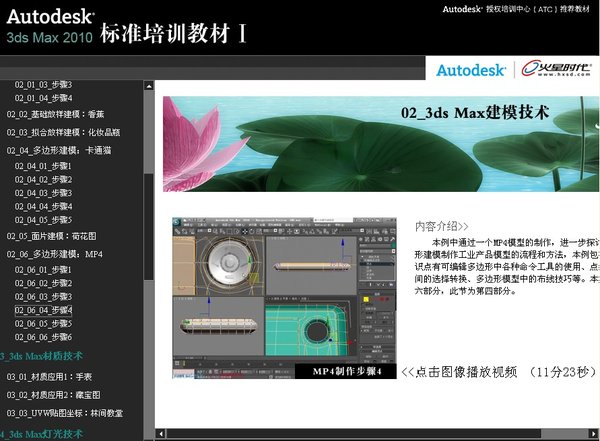The image size is (600, 441).
Task: Open 02_06_06_步骤6 lesson
Action: pos(43,337)
